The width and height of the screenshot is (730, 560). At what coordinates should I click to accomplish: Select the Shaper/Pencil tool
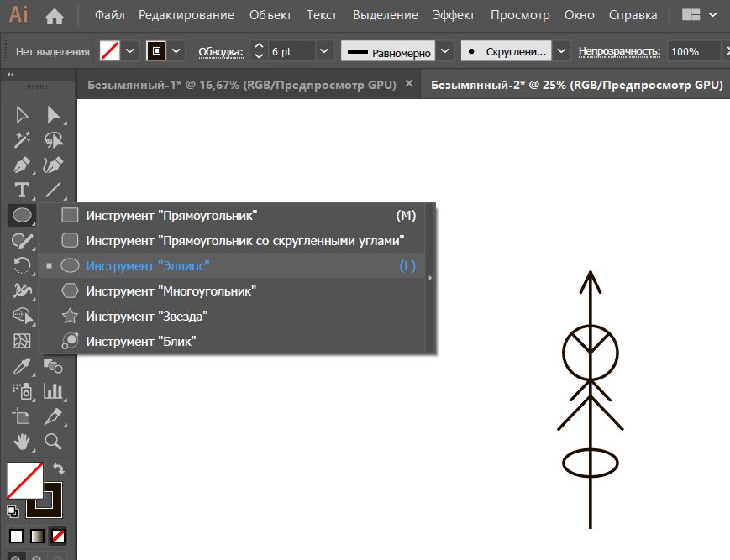pyautogui.click(x=22, y=240)
